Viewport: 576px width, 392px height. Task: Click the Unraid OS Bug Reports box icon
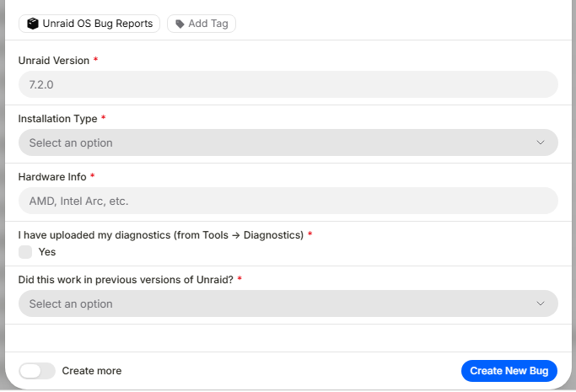[33, 24]
